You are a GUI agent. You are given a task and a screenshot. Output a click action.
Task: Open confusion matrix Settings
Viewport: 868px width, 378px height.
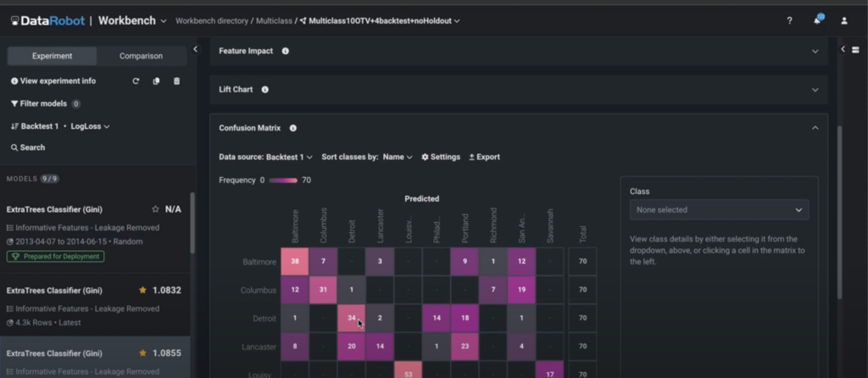(441, 157)
